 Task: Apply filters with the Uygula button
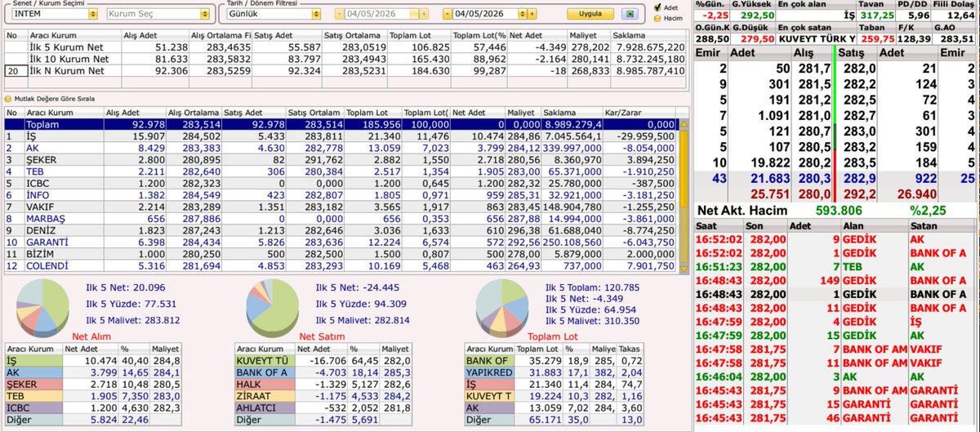click(x=590, y=15)
